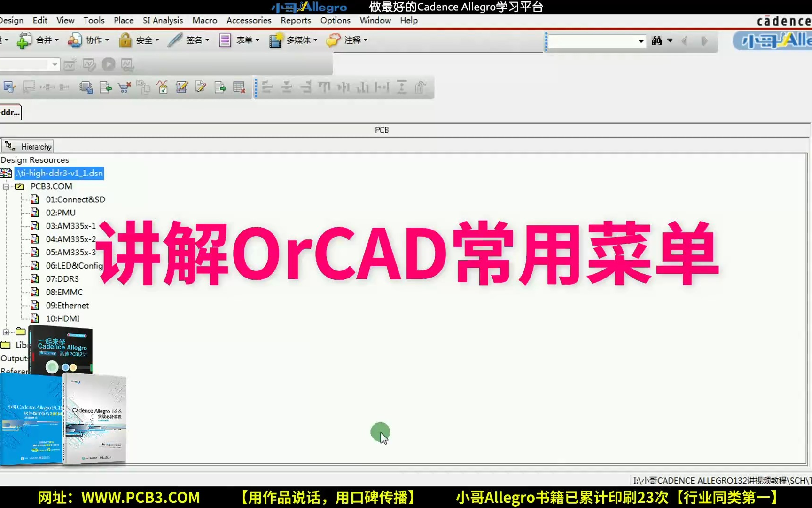812x508 pixels.
Task: Click the distribute horizontally icon
Action: point(382,87)
